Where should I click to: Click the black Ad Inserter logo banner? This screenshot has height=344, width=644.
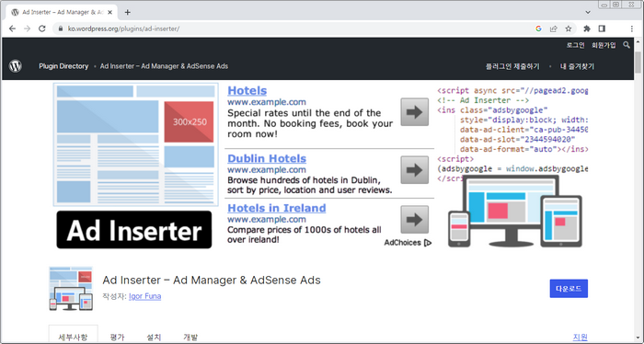click(x=134, y=230)
